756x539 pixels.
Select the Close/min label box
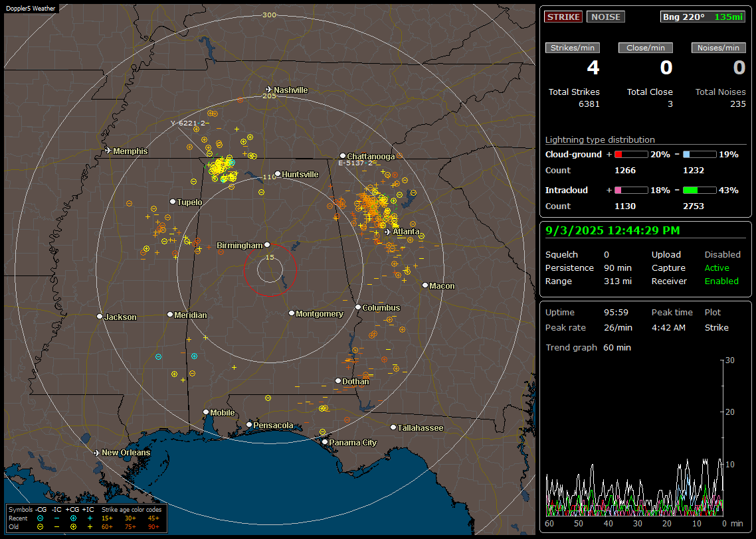[x=646, y=48]
